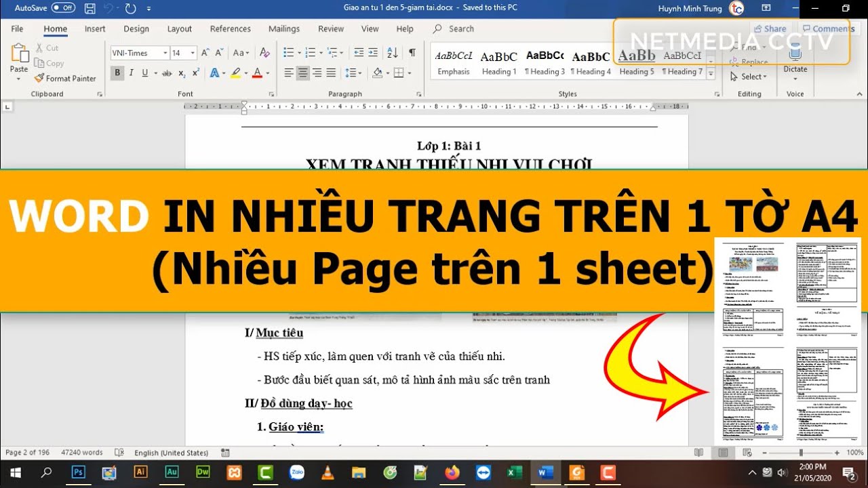Viewport: 868px width, 488px height.
Task: Apply Text Effects and Typography
Action: (215, 73)
